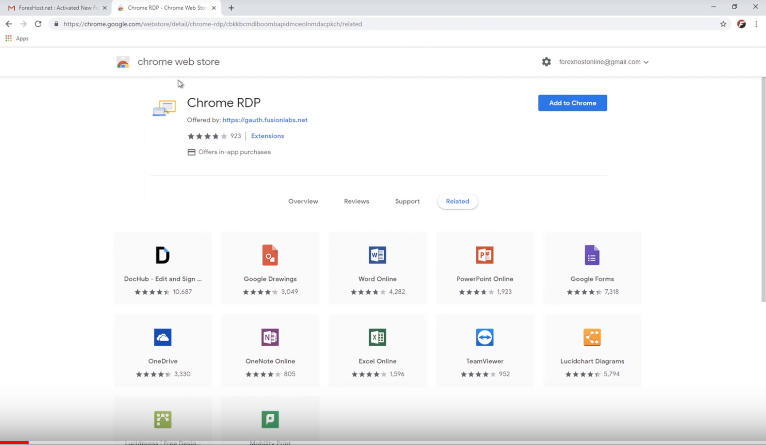Go back to the previous page
The height and width of the screenshot is (445, 766).
9,24
